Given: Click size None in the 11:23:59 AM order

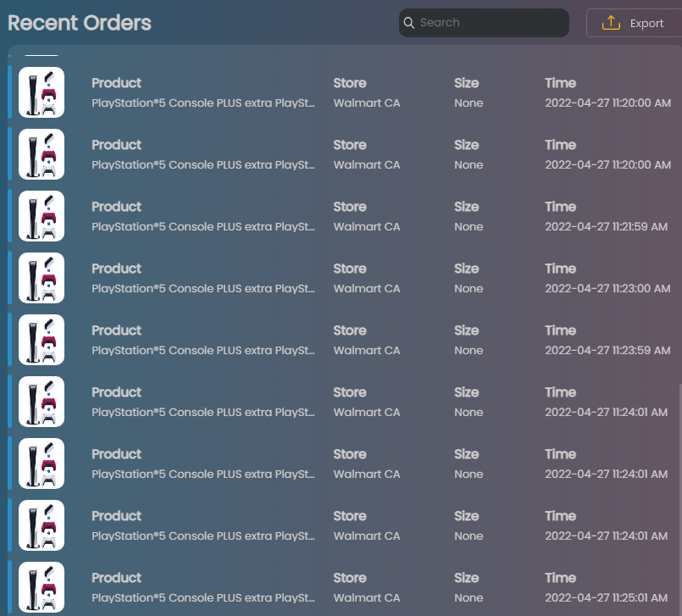Looking at the screenshot, I should tap(469, 350).
